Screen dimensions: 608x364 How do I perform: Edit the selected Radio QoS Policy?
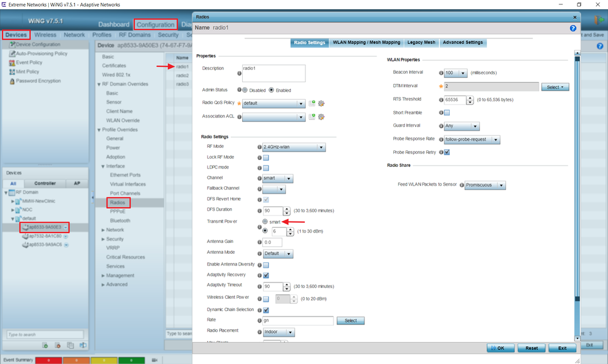click(x=321, y=103)
